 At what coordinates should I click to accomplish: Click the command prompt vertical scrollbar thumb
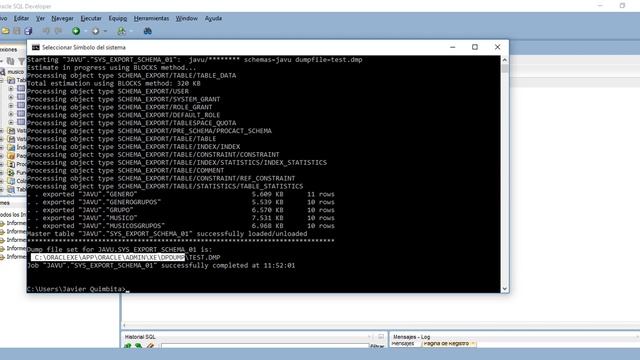pos(504,68)
